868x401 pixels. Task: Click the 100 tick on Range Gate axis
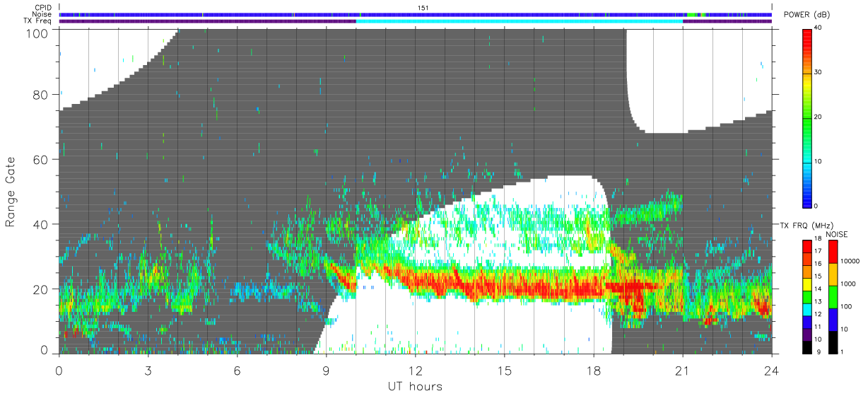[37, 33]
